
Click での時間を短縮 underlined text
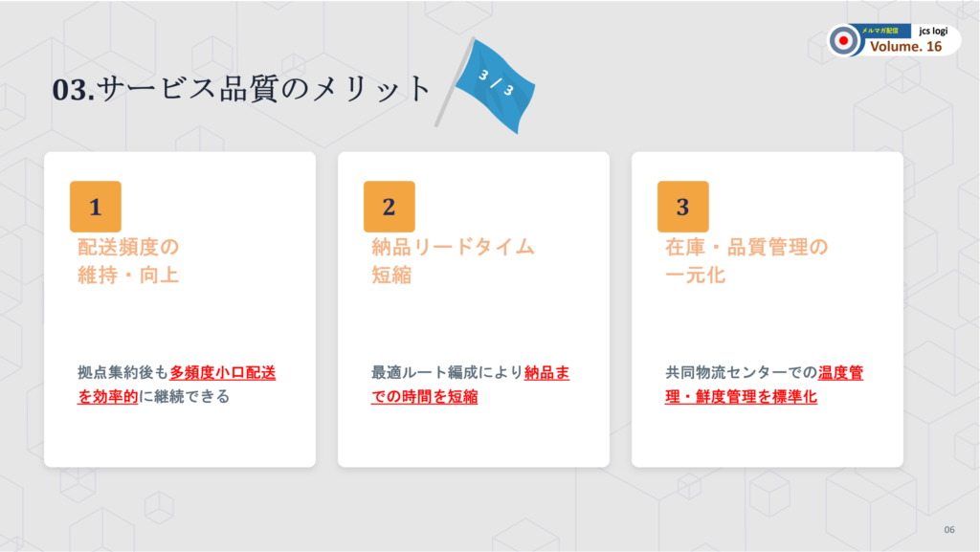pos(424,396)
